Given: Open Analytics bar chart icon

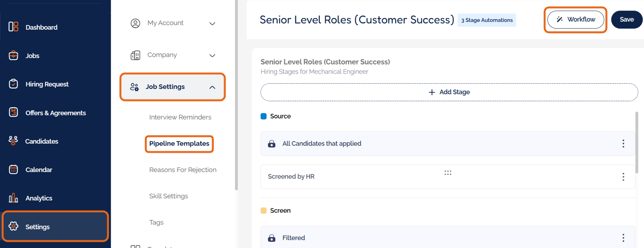Looking at the screenshot, I should [x=13, y=198].
